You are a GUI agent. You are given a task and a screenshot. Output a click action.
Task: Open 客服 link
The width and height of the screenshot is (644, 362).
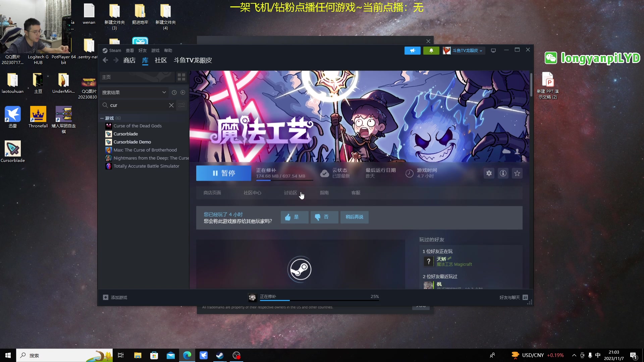[x=356, y=193]
